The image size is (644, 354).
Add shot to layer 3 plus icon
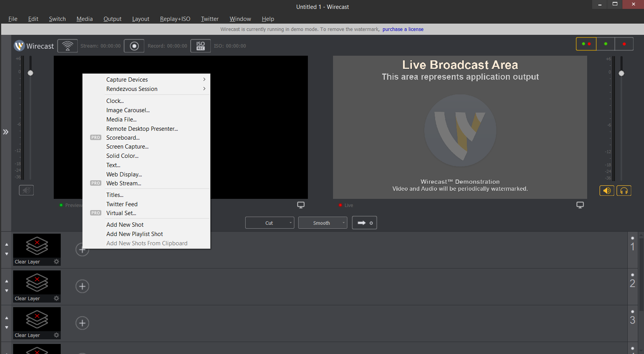click(x=82, y=323)
